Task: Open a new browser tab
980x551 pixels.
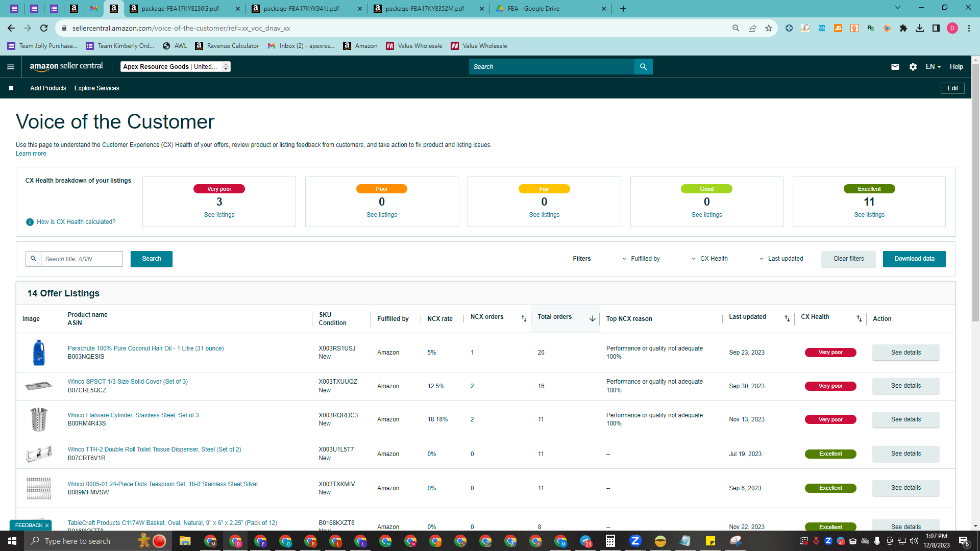Action: 623,9
